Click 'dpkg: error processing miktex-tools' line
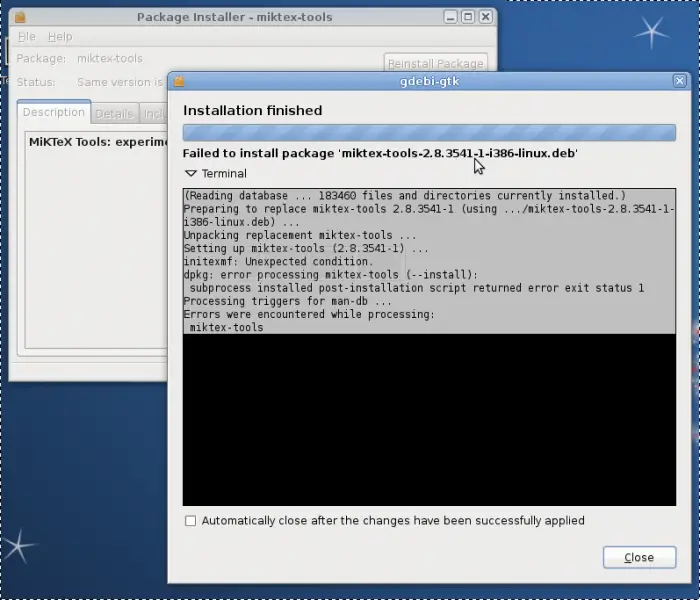This screenshot has height=600, width=700. click(331, 275)
